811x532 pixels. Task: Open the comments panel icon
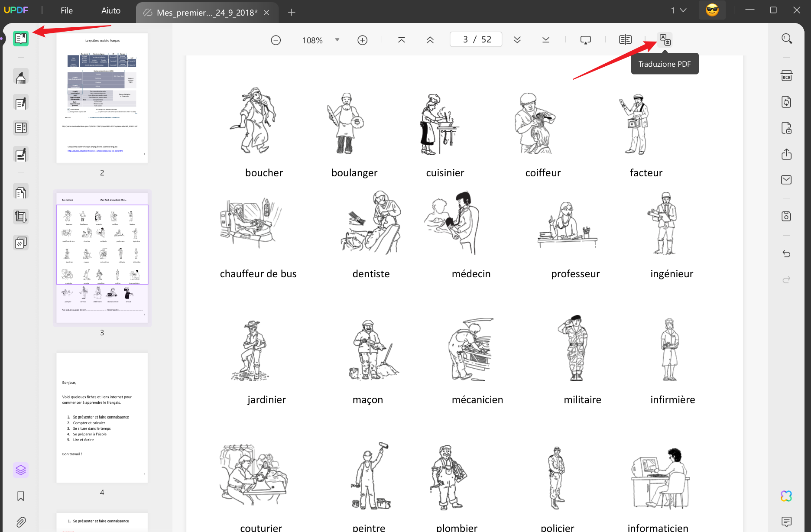[x=787, y=522]
